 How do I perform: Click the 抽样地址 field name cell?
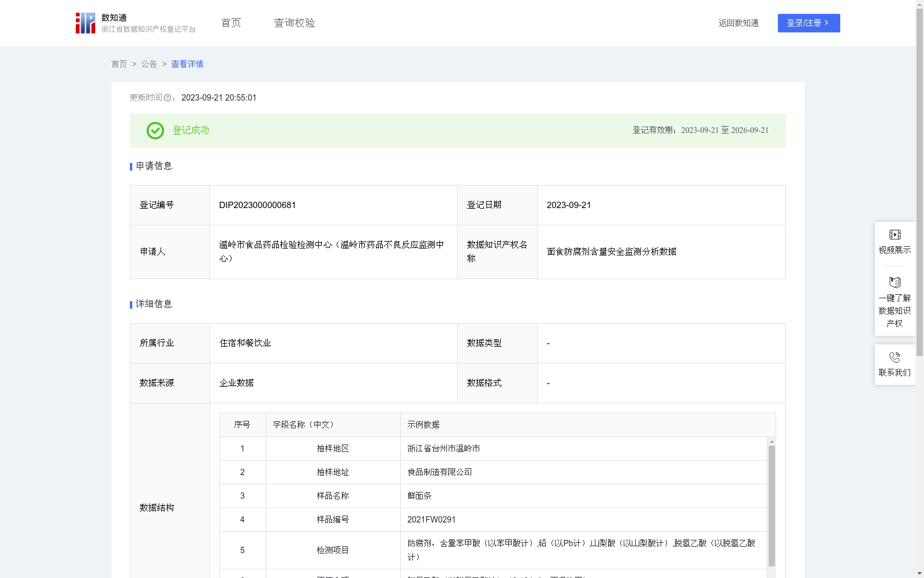pyautogui.click(x=333, y=472)
